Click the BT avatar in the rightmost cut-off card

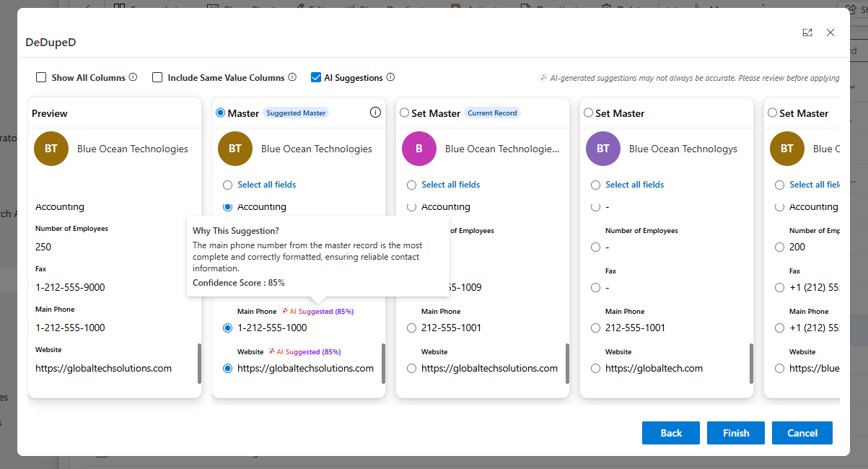(x=787, y=149)
